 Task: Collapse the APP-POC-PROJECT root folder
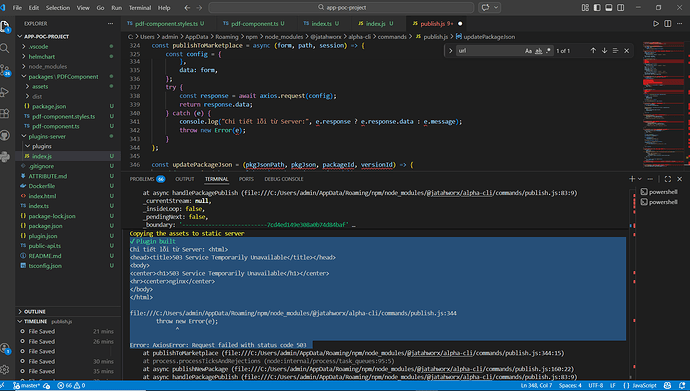click(47, 37)
